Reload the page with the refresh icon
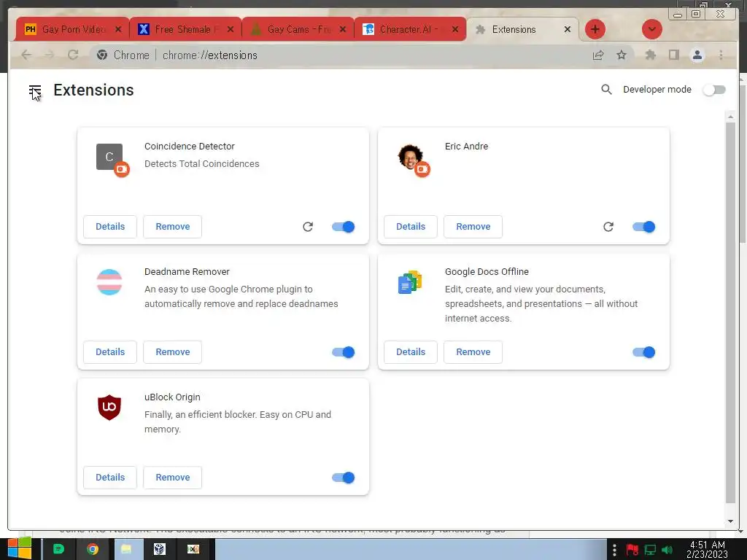 click(73, 55)
